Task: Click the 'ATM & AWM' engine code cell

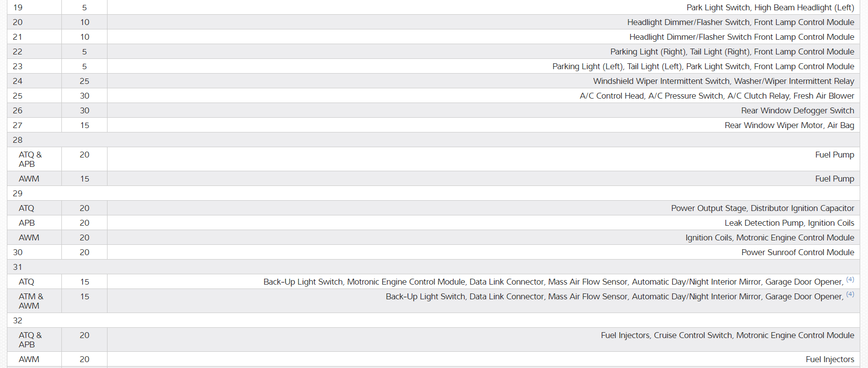Action: 31,301
